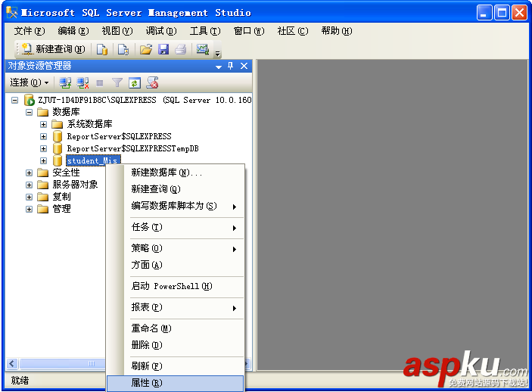Screen dimensions: 532x392
Task: Click the 服务器对象 folder icon
Action: 42,185
